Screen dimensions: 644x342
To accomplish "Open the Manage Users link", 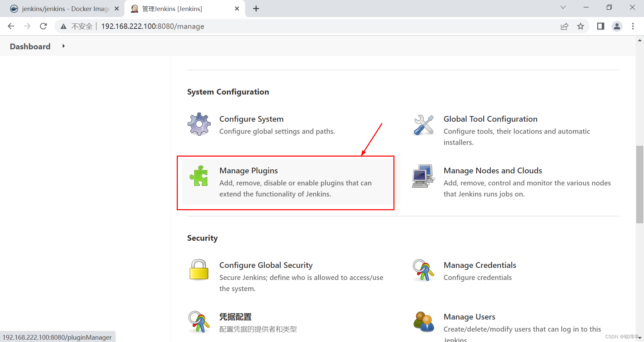I will [469, 317].
